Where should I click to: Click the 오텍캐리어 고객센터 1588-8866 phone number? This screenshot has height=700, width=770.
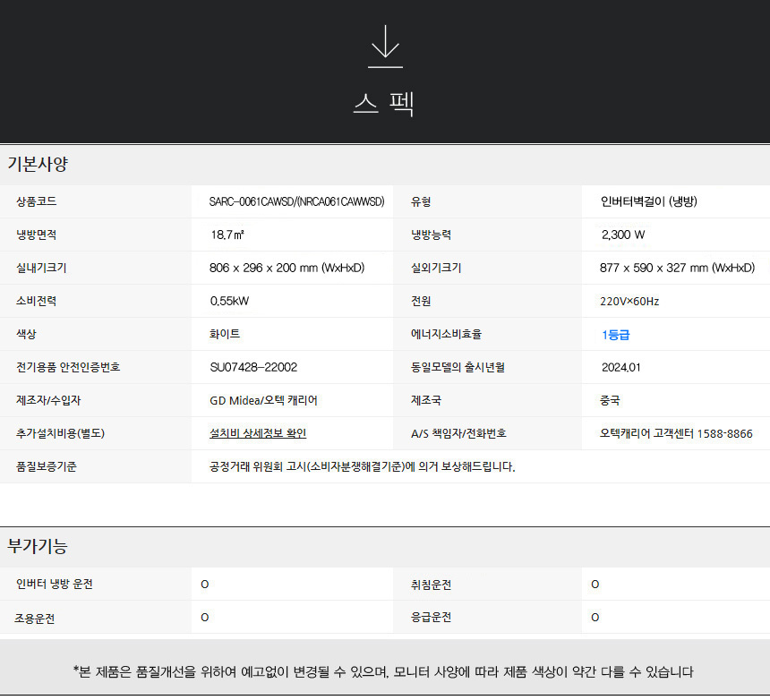[676, 434]
